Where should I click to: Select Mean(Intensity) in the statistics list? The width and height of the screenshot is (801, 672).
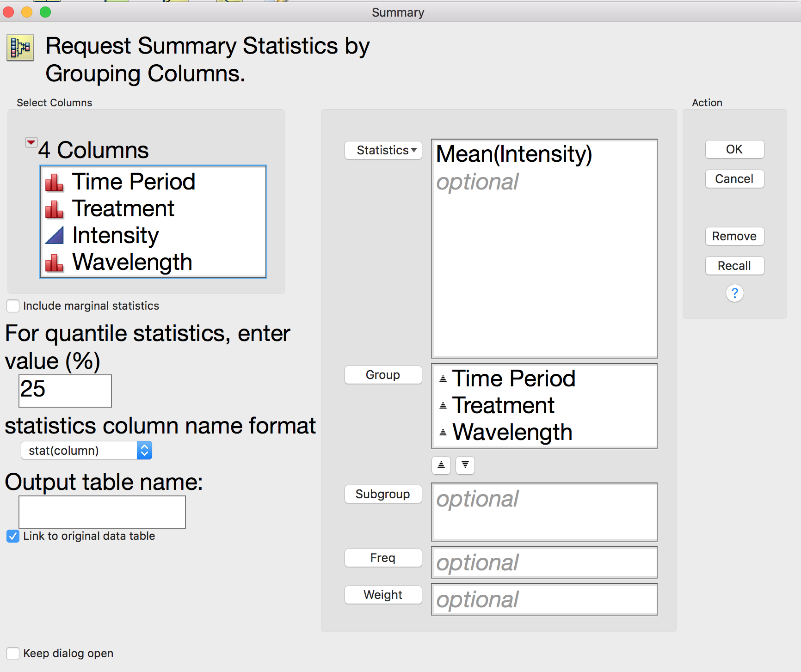pyautogui.click(x=514, y=154)
